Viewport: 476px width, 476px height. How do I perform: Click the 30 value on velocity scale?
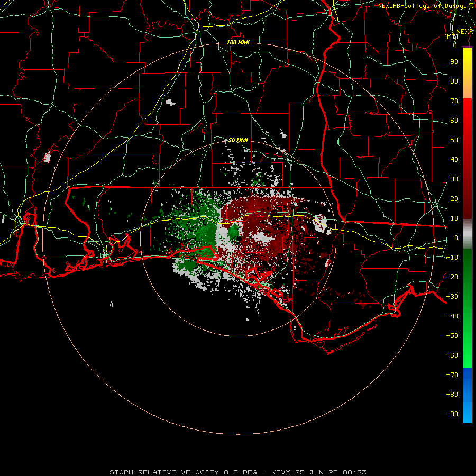click(x=454, y=179)
